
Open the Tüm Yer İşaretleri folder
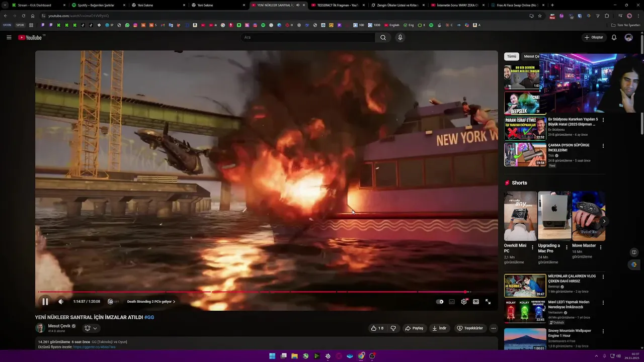[x=626, y=25]
